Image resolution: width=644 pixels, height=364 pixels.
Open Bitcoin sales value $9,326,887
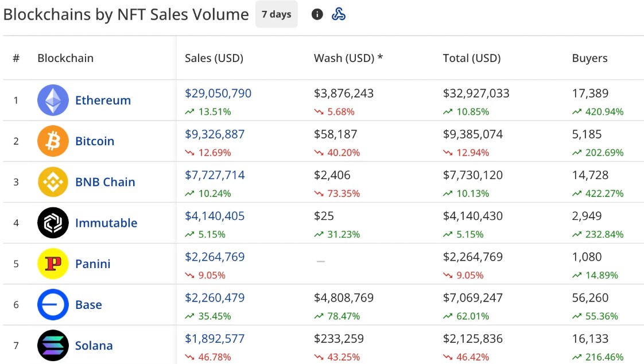215,134
